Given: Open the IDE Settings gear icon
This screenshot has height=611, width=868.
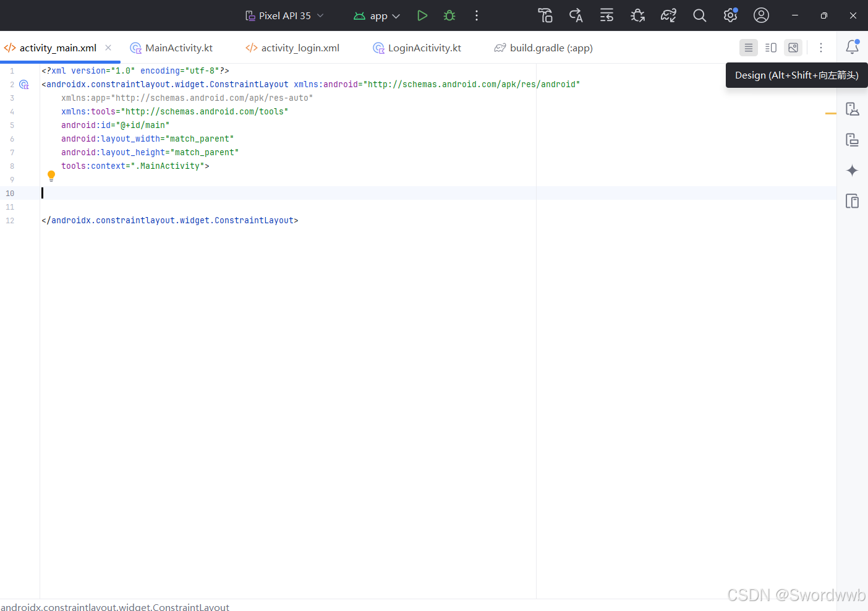Looking at the screenshot, I should [x=730, y=15].
